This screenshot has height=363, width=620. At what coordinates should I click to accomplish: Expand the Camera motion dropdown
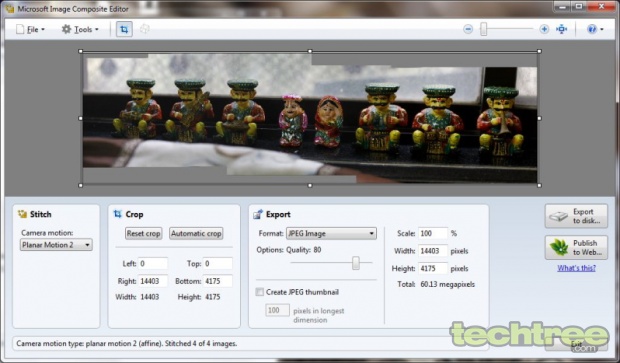click(x=56, y=245)
